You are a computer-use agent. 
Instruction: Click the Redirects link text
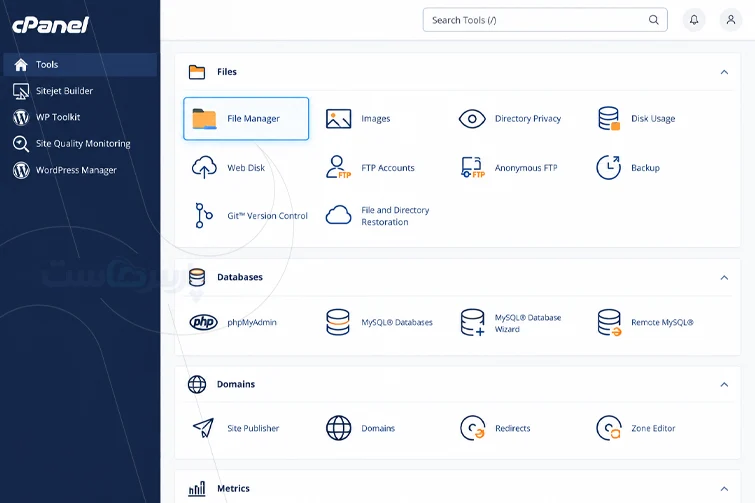(512, 428)
